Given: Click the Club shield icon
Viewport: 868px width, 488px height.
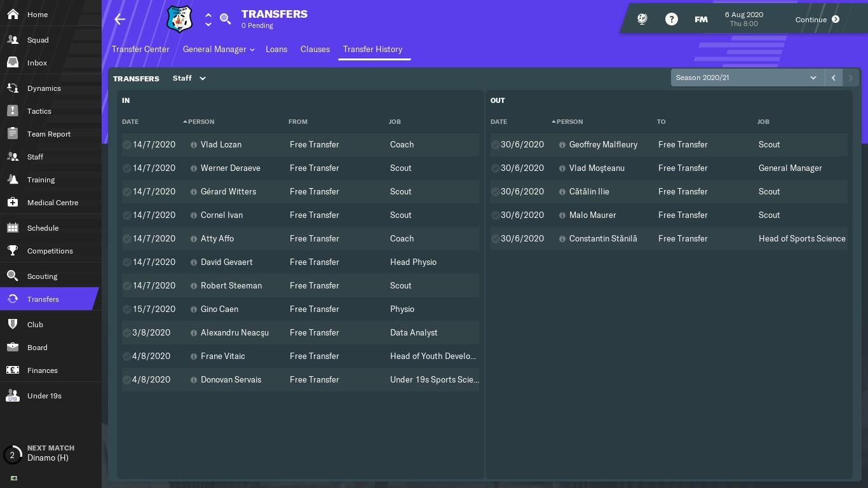Looking at the screenshot, I should (13, 324).
